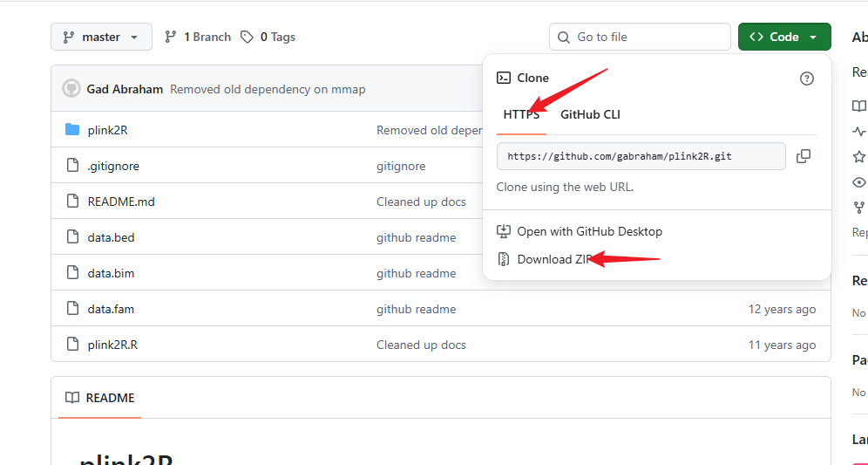This screenshot has width=868, height=465.
Task: Open 'Cleaned up docs' commit on README.md row
Action: (421, 202)
